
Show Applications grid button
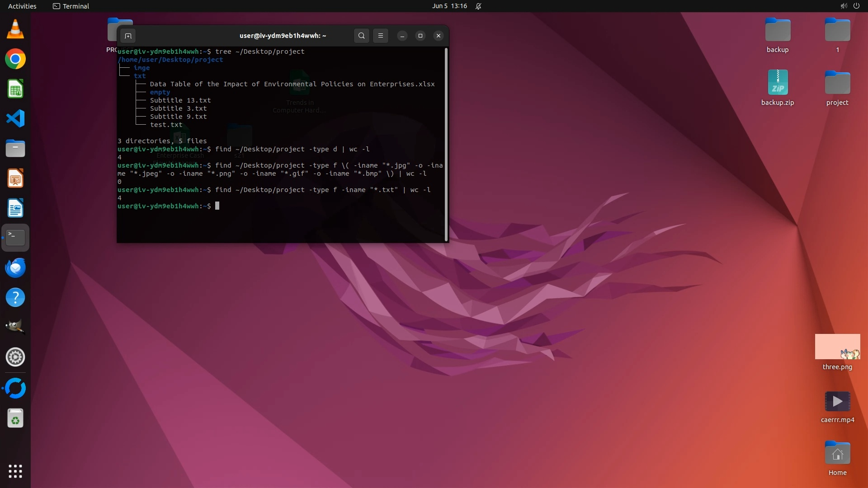(15, 471)
